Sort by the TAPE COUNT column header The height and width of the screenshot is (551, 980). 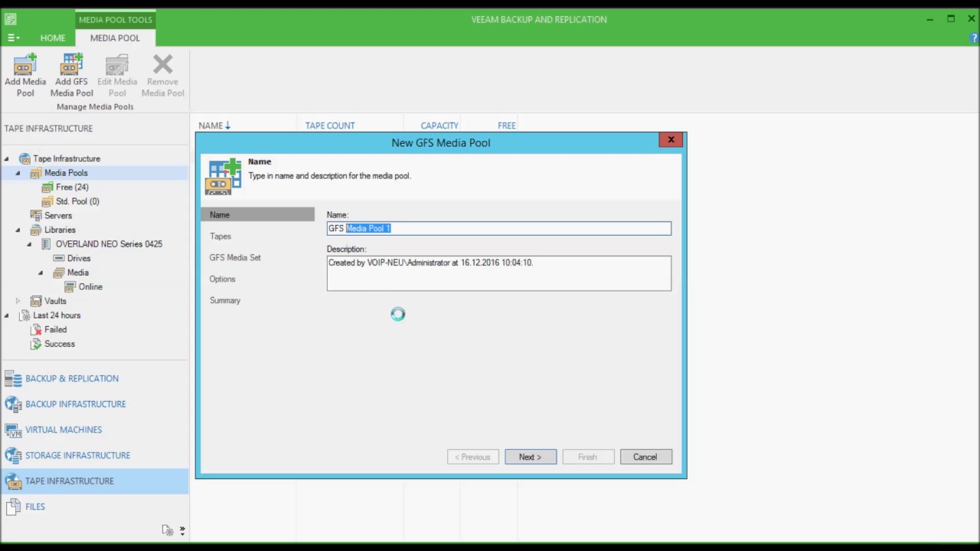point(330,126)
